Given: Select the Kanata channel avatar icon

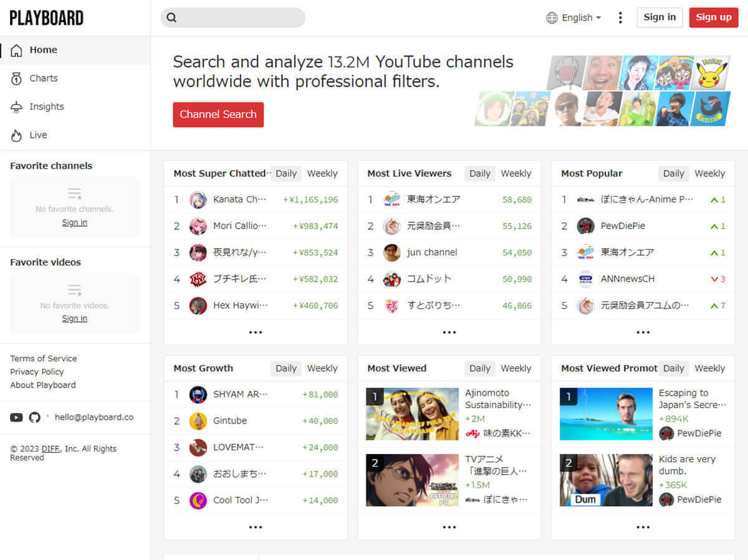Looking at the screenshot, I should [198, 200].
